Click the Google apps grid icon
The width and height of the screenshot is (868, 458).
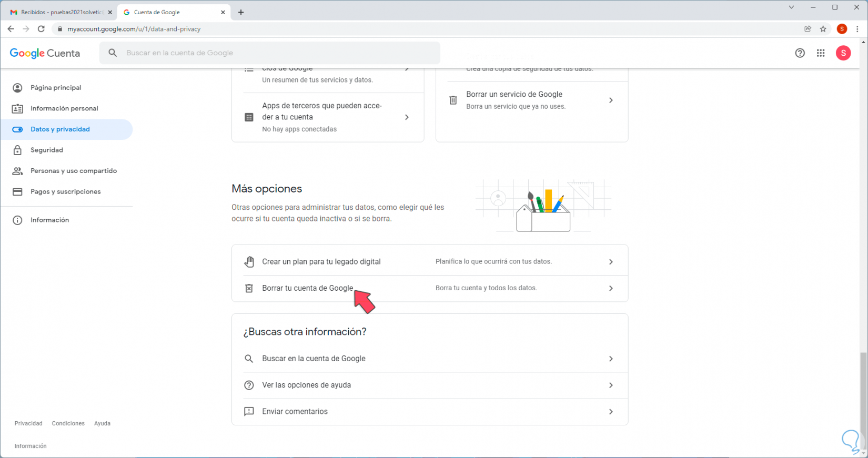(x=821, y=53)
